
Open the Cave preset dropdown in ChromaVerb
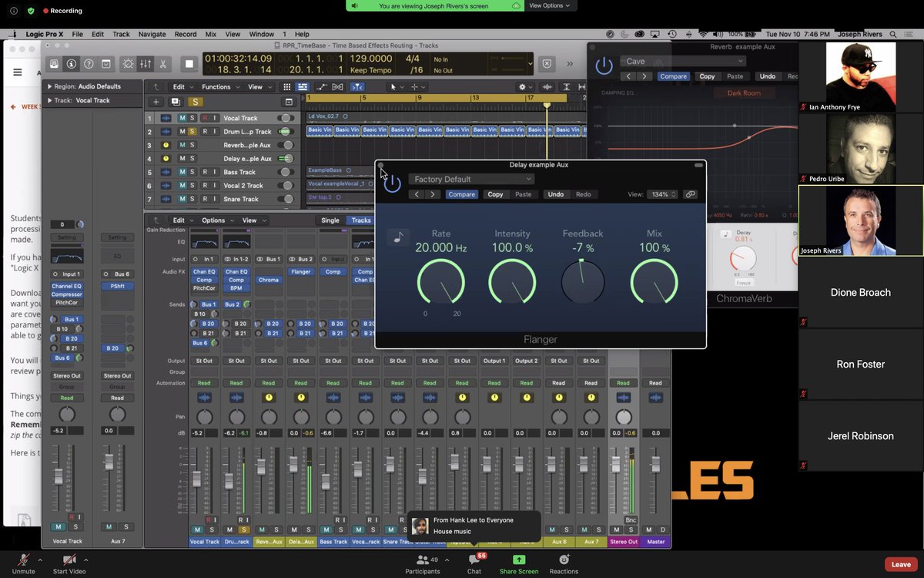pyautogui.click(x=684, y=62)
